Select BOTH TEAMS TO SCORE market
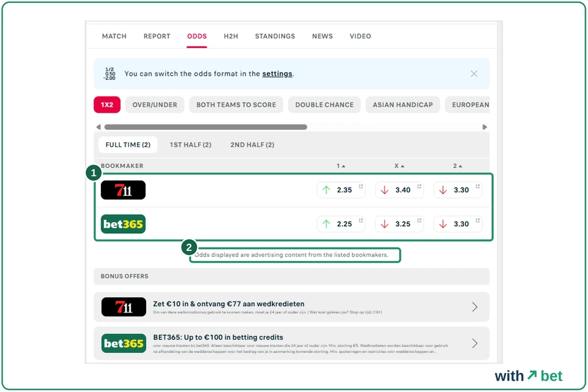 point(236,104)
